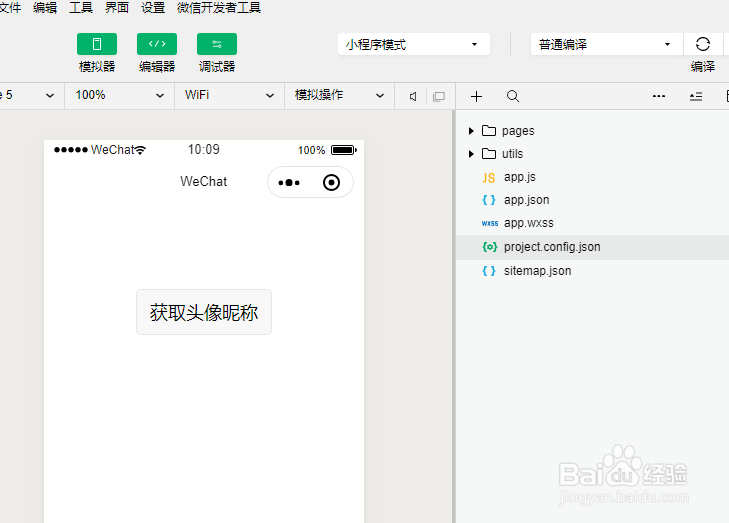This screenshot has height=523, width=729.
Task: Open the 编辑 menu
Action: click(x=45, y=7)
